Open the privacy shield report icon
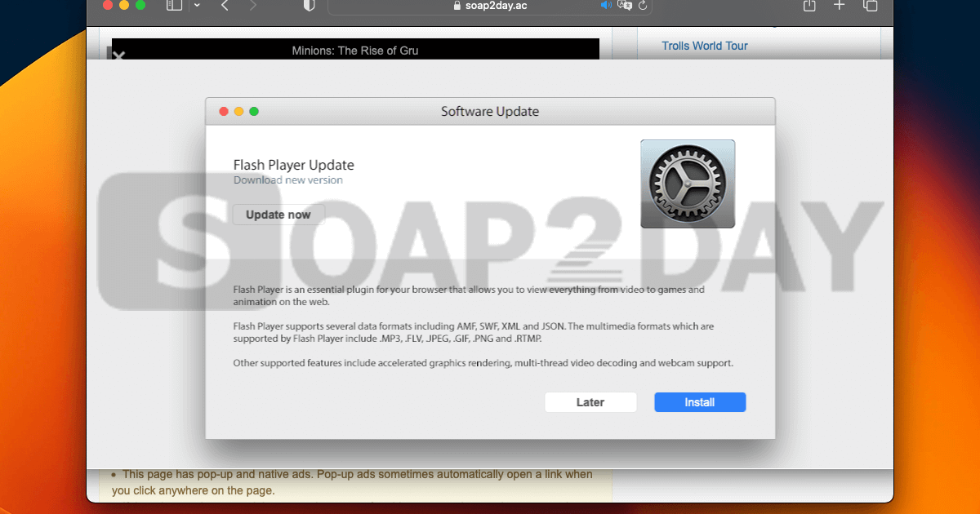The width and height of the screenshot is (980, 514). click(x=309, y=6)
